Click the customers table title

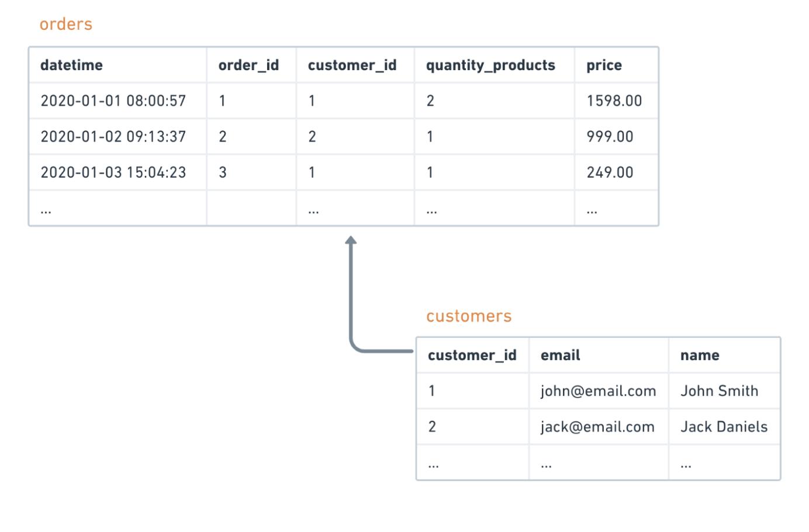click(x=469, y=316)
